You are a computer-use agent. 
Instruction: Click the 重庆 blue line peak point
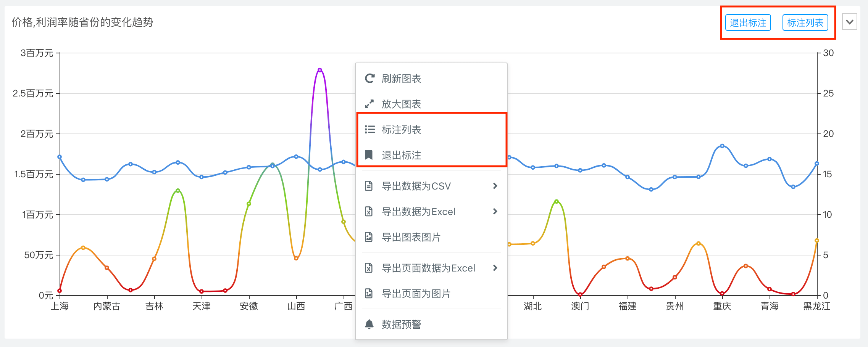click(722, 146)
